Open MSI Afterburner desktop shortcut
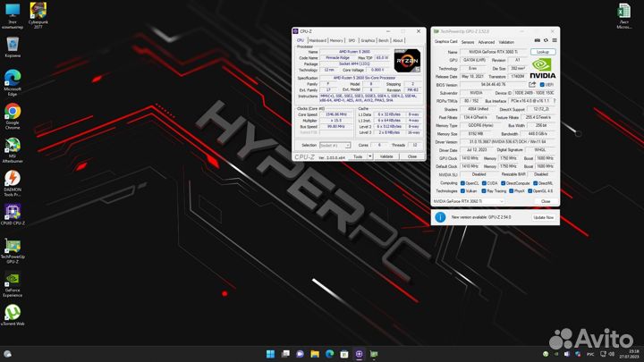This screenshot has width=644, height=362. (x=13, y=150)
